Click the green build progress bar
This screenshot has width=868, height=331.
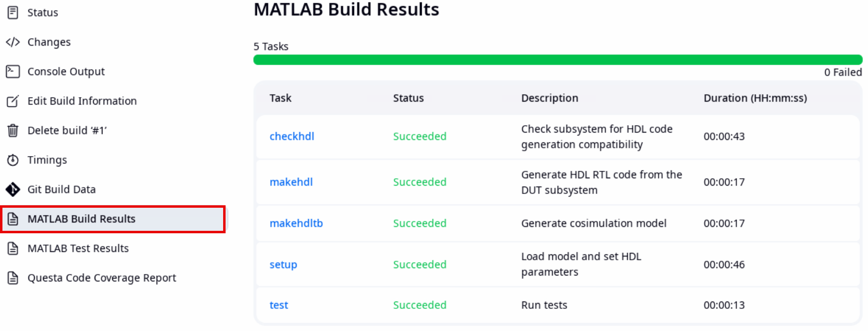coord(557,59)
